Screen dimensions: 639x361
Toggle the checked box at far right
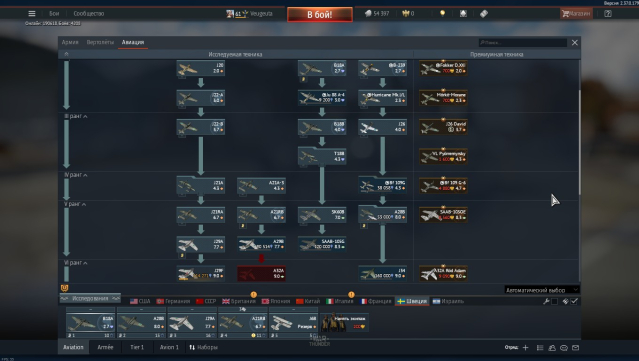(574, 301)
